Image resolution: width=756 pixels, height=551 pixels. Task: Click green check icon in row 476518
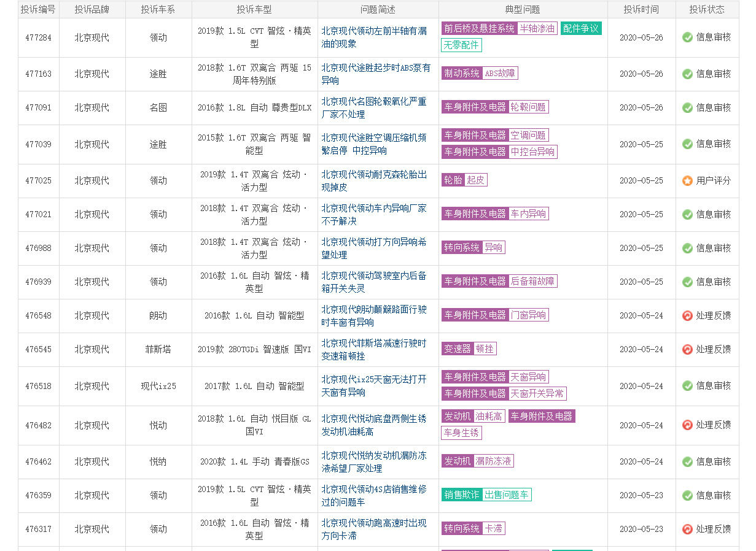coord(688,385)
